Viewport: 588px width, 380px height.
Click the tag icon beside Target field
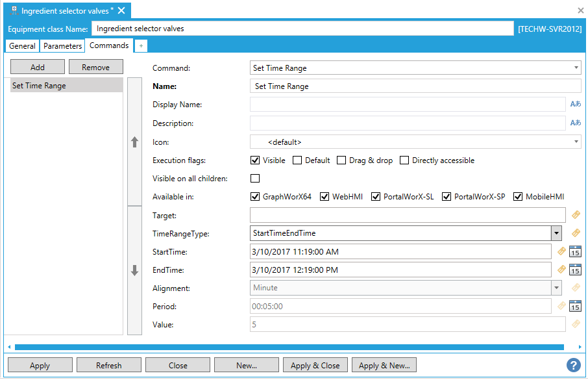click(576, 215)
